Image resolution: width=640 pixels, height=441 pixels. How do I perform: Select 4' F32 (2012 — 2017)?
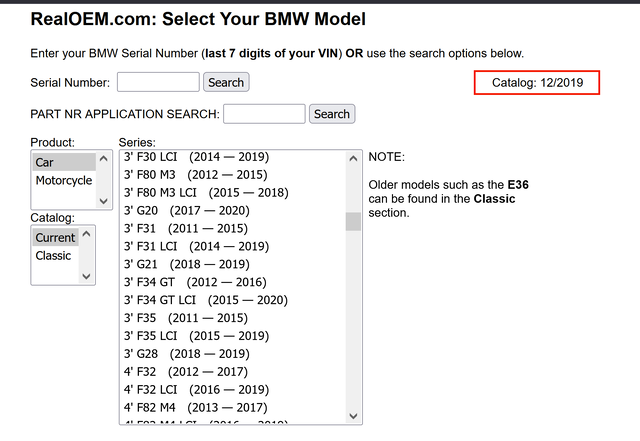point(233,372)
